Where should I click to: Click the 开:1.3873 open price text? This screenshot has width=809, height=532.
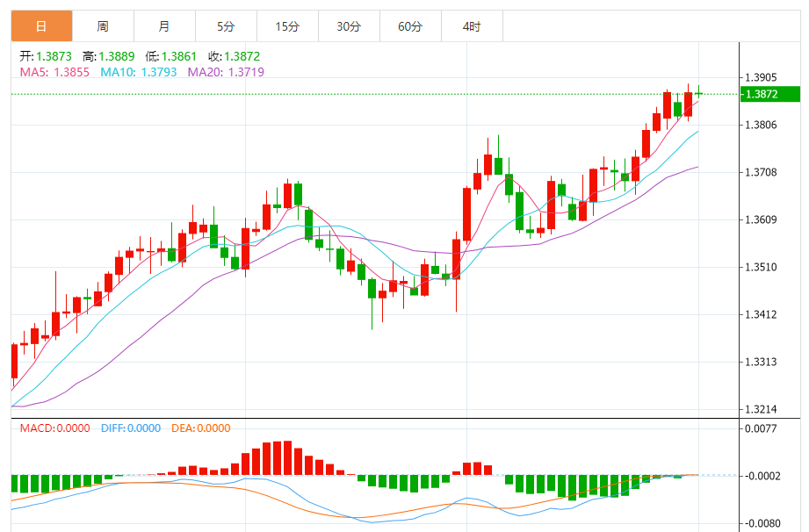point(46,56)
